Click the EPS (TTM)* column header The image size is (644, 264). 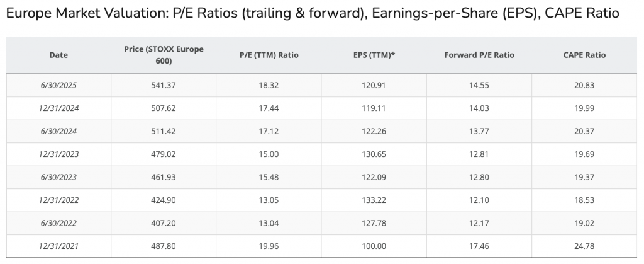click(x=374, y=55)
